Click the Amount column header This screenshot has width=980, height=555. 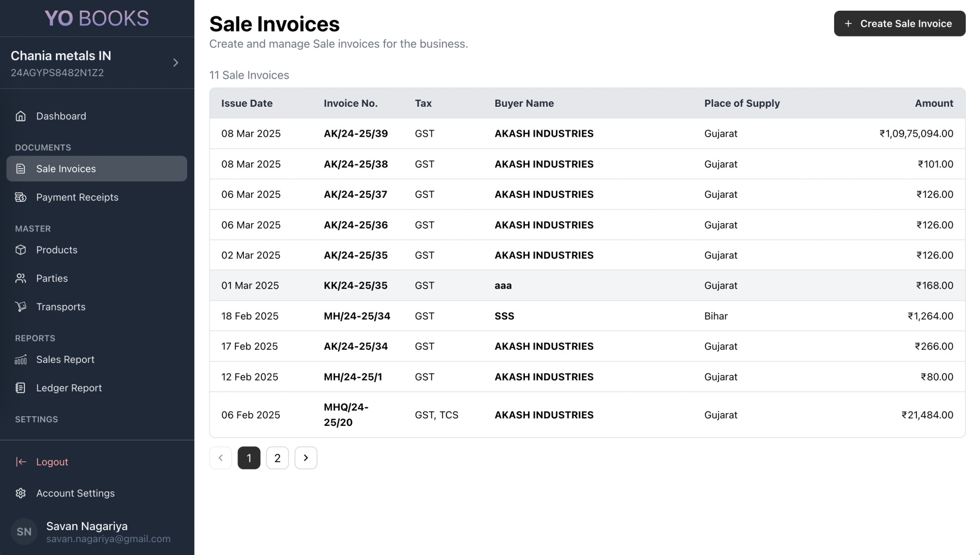(x=934, y=103)
